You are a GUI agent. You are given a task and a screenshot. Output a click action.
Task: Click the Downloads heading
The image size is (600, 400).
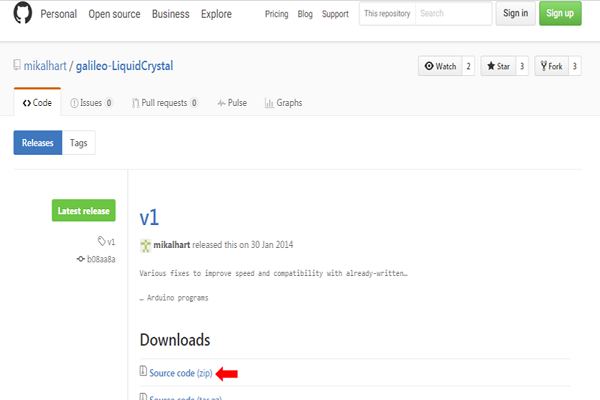point(175,340)
